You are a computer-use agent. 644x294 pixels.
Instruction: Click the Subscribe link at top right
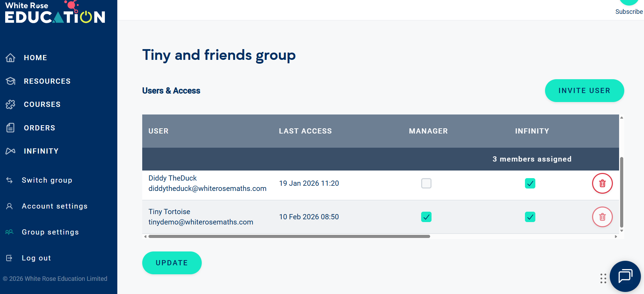point(629,11)
